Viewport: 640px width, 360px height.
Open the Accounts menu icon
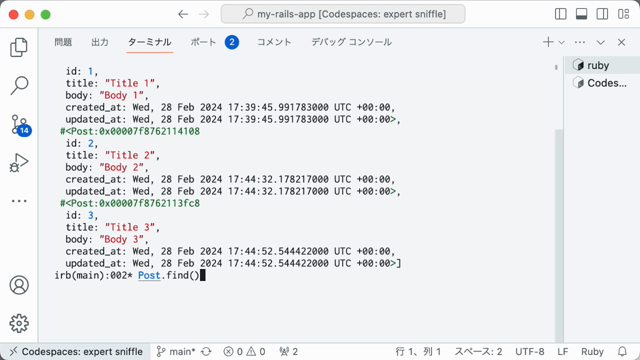coord(19,285)
